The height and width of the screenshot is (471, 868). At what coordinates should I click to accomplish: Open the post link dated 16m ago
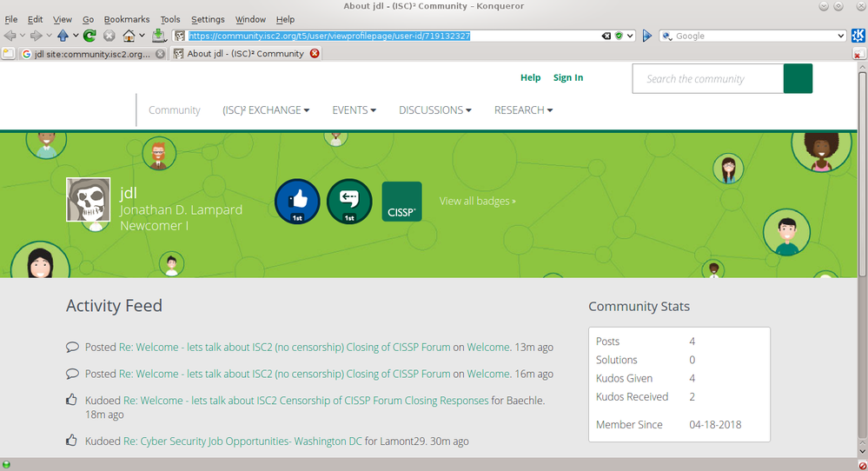(284, 374)
